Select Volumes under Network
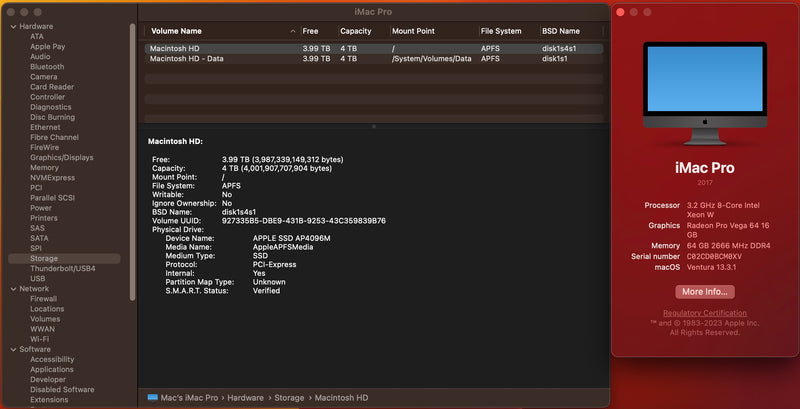The image size is (800, 409). point(45,319)
